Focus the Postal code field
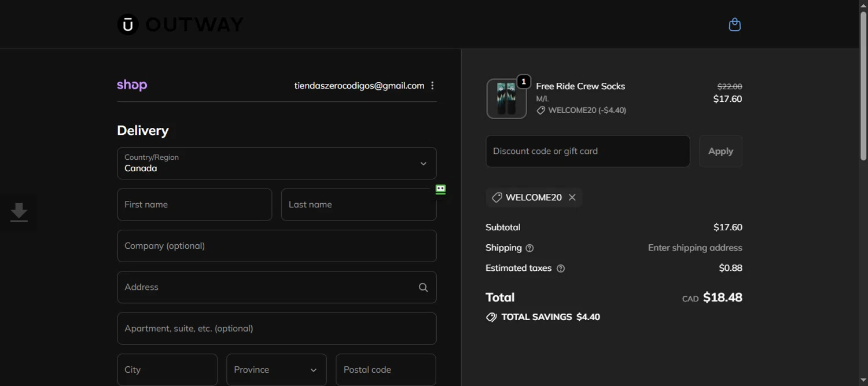The height and width of the screenshot is (386, 868). tap(386, 370)
